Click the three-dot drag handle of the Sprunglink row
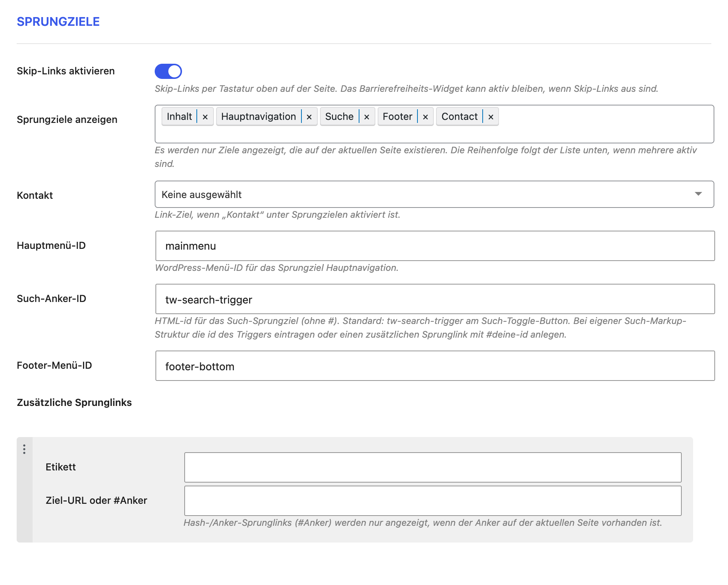 pyautogui.click(x=24, y=449)
